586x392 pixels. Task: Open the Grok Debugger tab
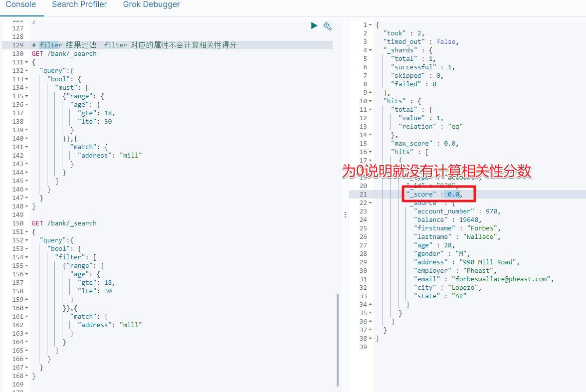tap(151, 4)
